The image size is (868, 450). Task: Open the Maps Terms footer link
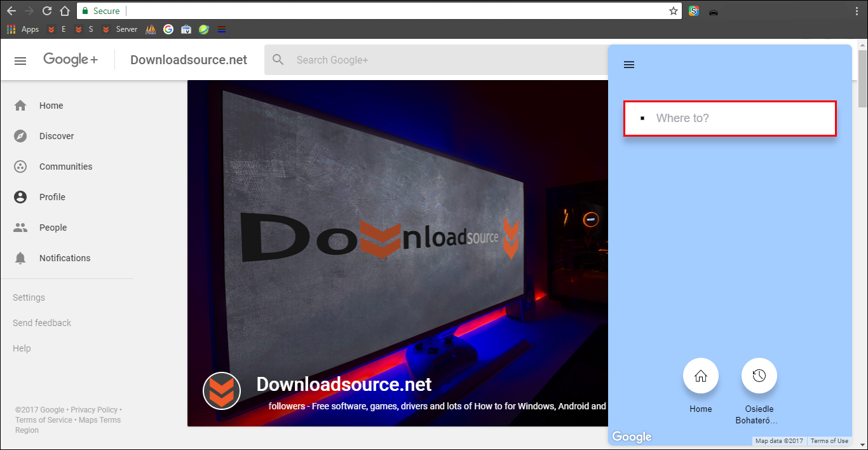coord(100,420)
